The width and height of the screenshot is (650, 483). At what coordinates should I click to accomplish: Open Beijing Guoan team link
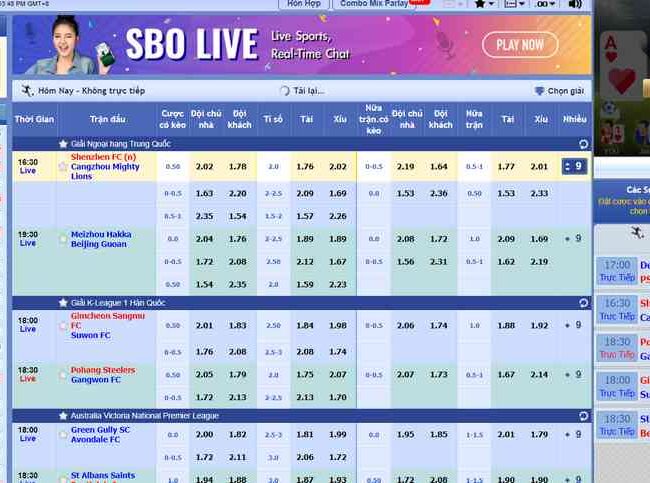click(99, 244)
